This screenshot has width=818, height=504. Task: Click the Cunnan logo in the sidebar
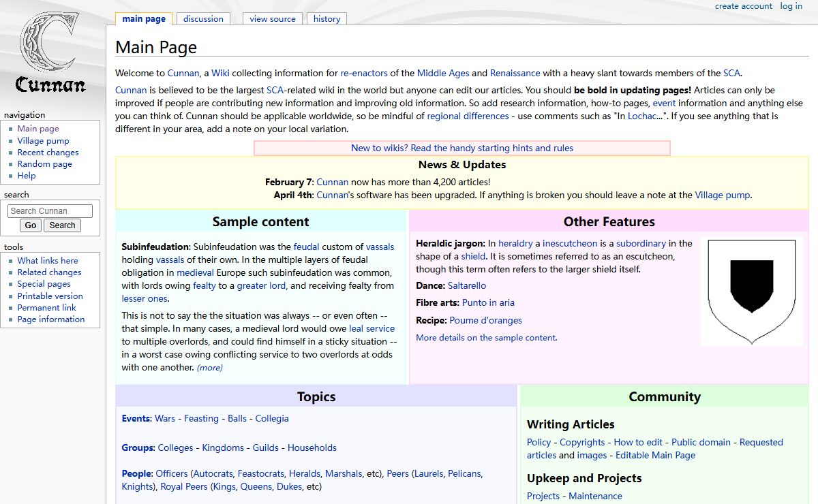click(51, 52)
